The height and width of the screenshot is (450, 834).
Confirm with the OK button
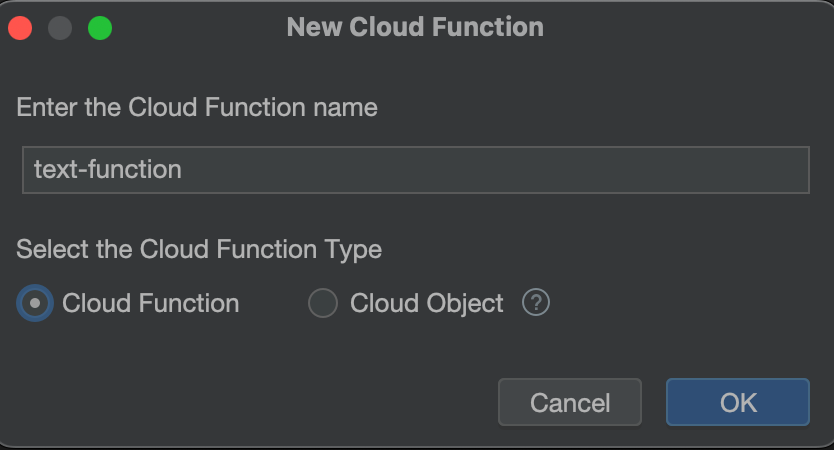738,402
